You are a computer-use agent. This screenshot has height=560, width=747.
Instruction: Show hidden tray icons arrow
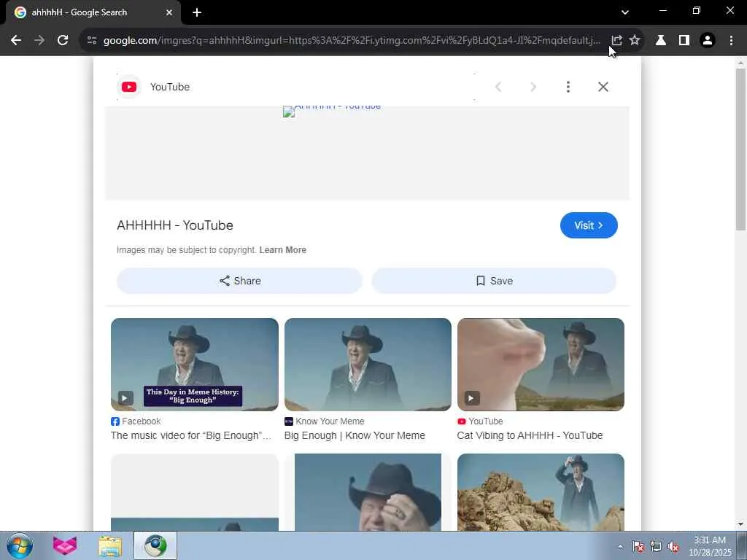pos(620,546)
